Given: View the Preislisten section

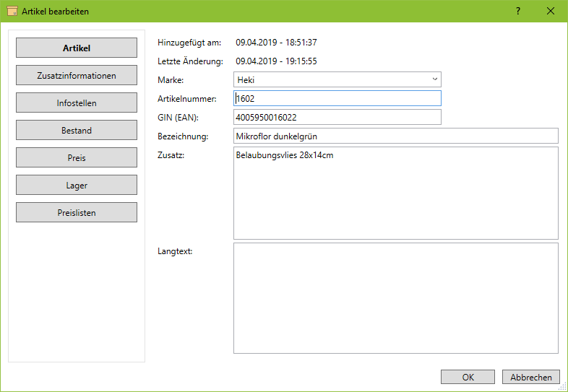Looking at the screenshot, I should [77, 213].
